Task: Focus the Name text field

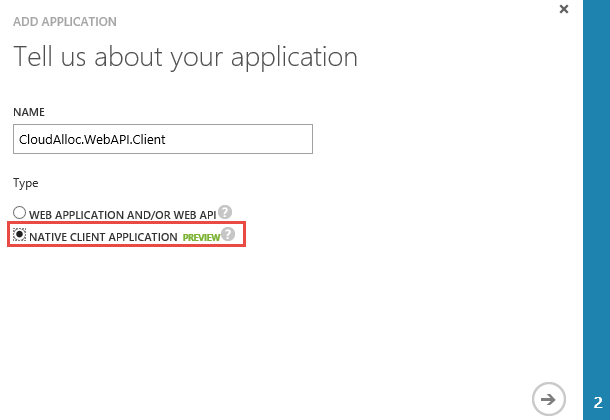Action: [162, 139]
